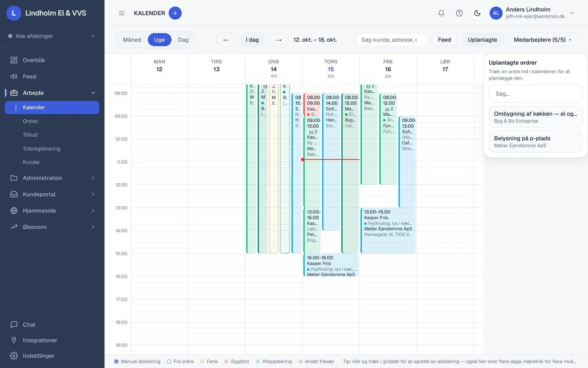Viewport: 588px width, 368px height.
Task: Focus the Søg kunde, adresse search field
Action: (x=392, y=40)
